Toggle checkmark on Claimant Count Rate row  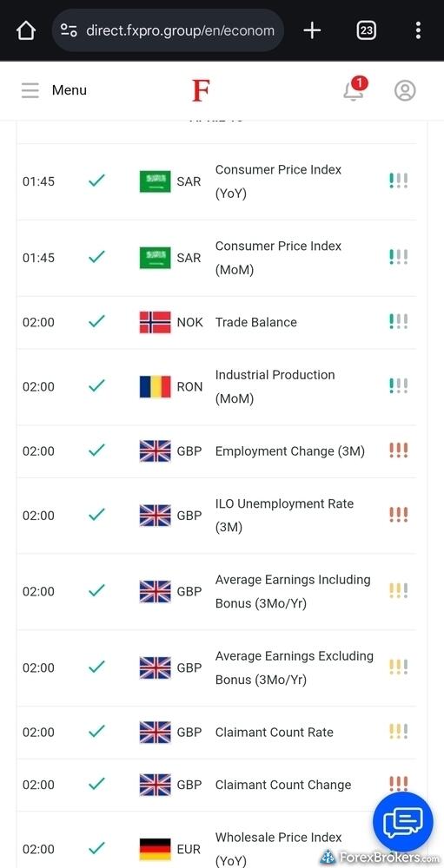click(x=96, y=732)
